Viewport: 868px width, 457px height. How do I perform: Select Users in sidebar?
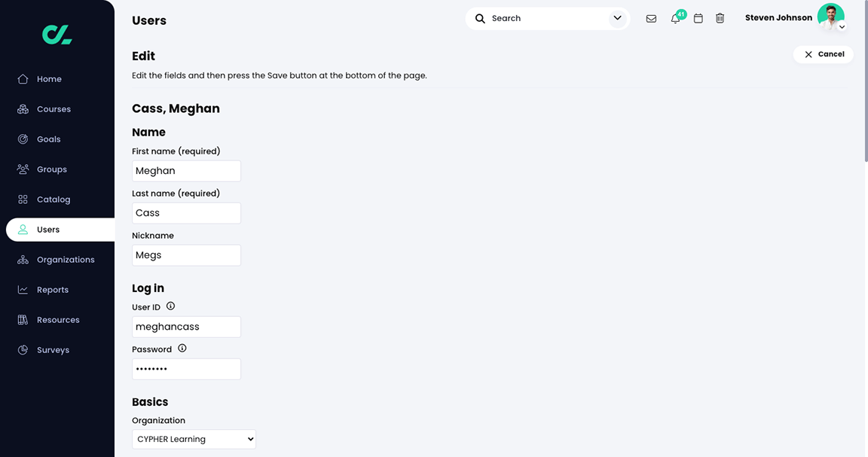[60, 230]
